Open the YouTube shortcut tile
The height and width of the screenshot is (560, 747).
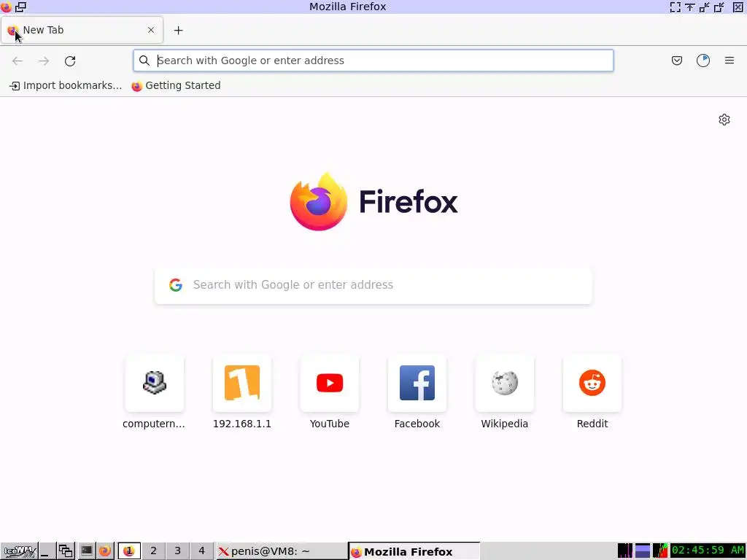click(x=330, y=383)
